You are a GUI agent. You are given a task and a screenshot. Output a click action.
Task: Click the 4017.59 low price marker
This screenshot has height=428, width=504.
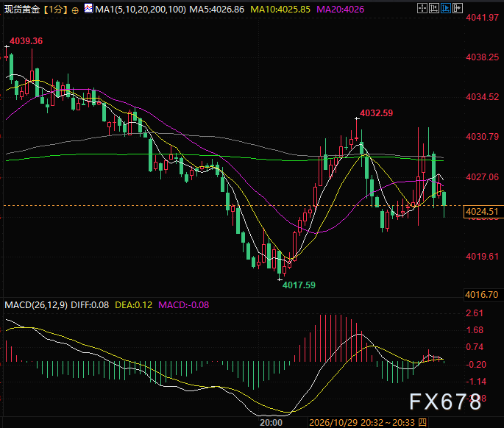click(x=299, y=285)
